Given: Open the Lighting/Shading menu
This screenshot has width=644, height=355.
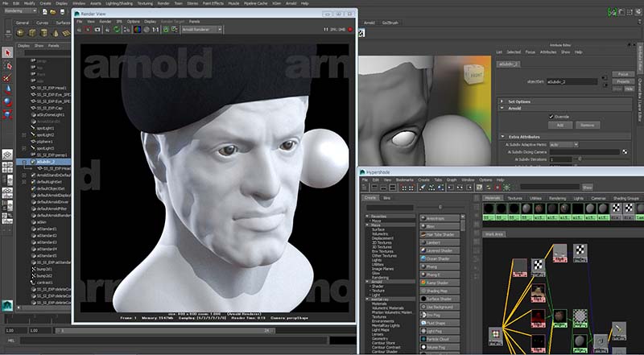Looking at the screenshot, I should click(x=119, y=3).
